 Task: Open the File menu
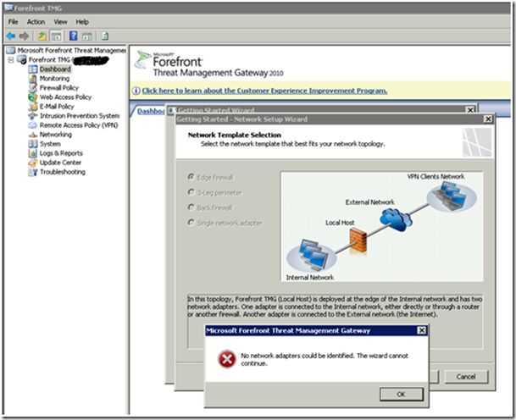point(14,22)
